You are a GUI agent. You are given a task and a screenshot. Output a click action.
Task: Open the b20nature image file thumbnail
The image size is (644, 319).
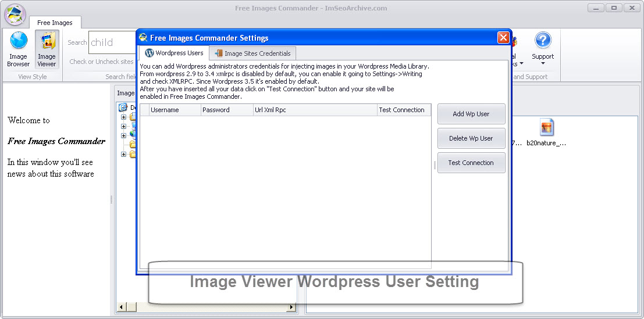[x=546, y=127]
